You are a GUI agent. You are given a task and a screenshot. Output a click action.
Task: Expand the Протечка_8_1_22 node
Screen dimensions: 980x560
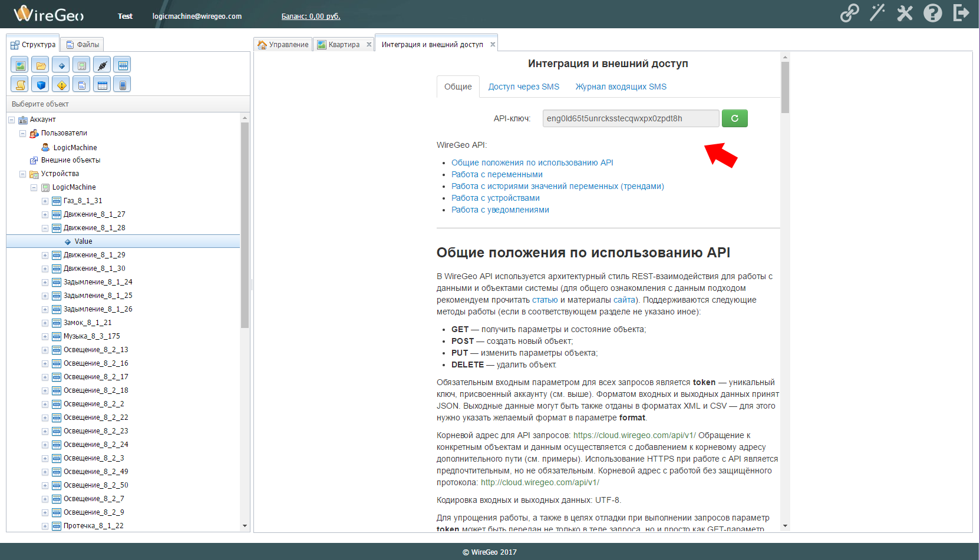point(45,526)
